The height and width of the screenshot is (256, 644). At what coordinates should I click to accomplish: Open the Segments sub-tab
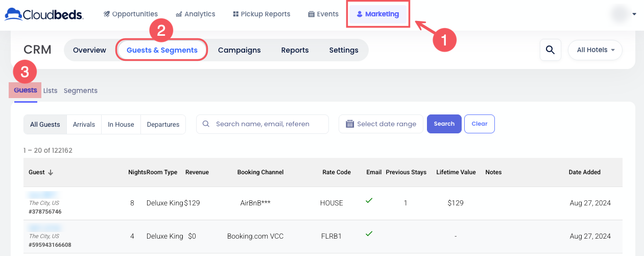[80, 90]
